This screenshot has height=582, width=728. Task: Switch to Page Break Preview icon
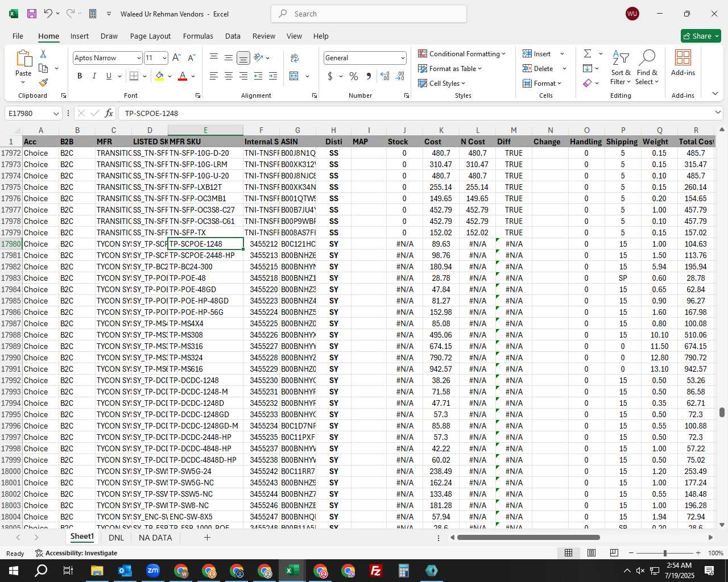(614, 553)
